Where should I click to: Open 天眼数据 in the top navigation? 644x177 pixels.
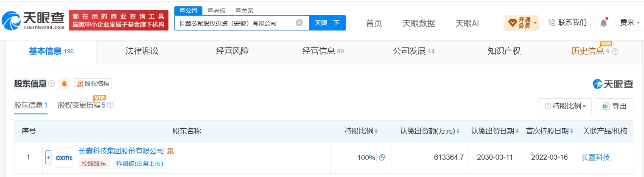(419, 23)
